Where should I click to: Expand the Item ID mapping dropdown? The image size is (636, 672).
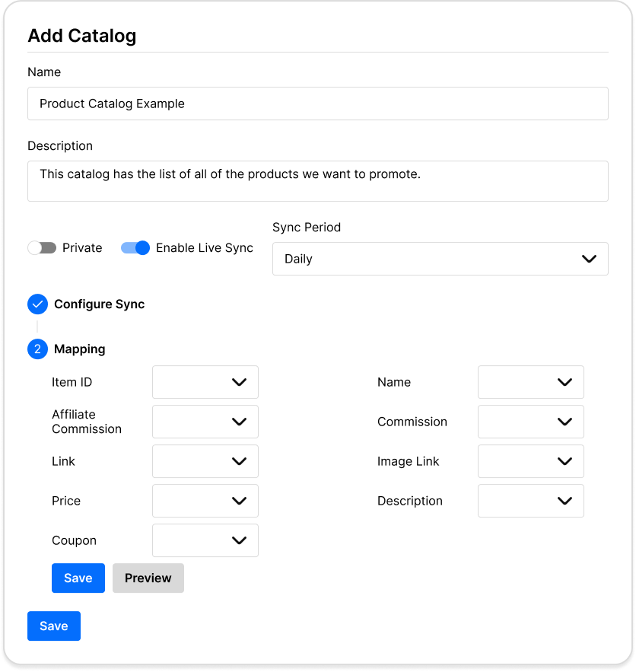coord(205,382)
